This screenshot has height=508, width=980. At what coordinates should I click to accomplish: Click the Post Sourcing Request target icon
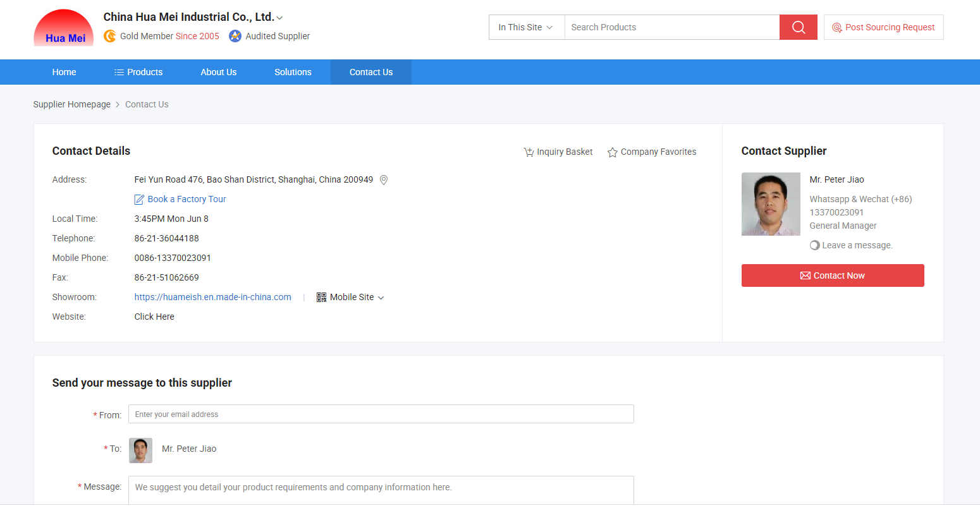tap(837, 28)
